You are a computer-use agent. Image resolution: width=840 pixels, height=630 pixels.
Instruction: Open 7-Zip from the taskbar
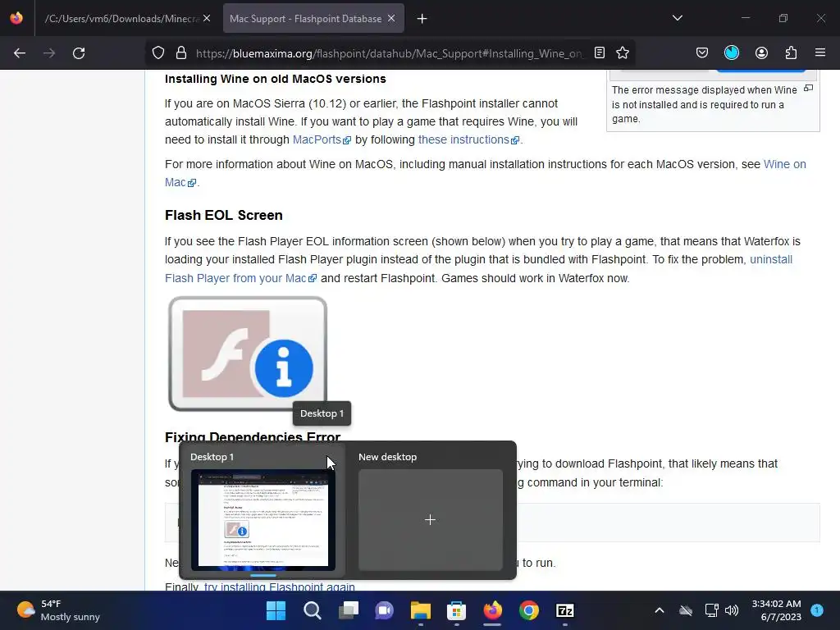click(x=565, y=610)
